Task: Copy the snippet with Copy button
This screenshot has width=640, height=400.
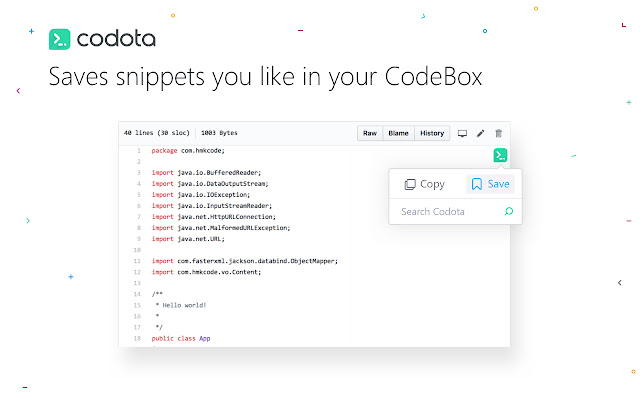Action: [424, 184]
